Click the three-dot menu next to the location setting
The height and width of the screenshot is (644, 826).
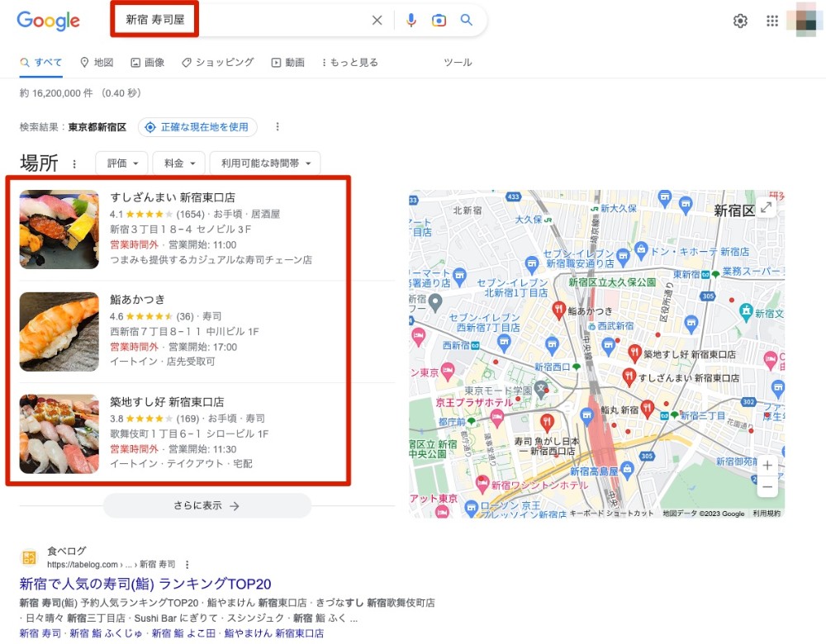coord(277,127)
